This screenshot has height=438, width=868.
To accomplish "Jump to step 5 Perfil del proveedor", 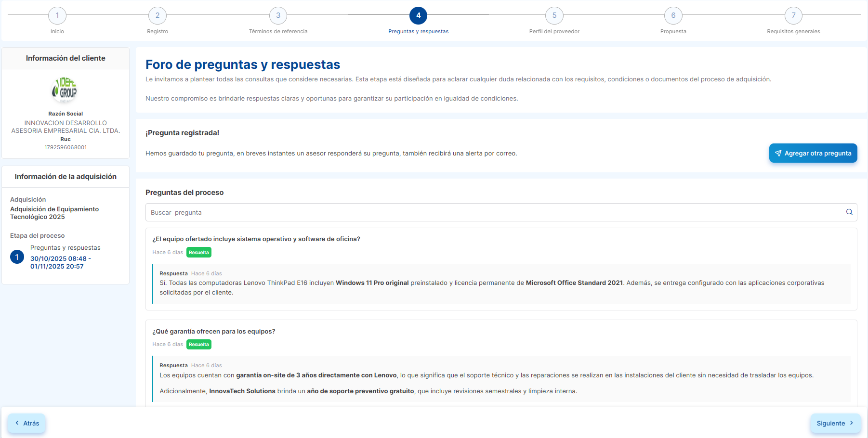I will click(x=554, y=15).
